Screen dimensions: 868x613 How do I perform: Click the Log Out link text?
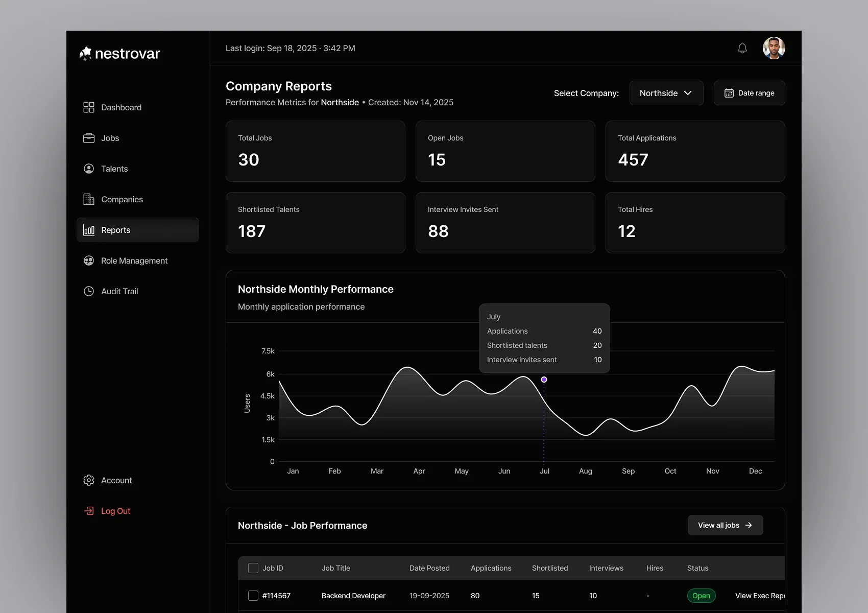pyautogui.click(x=116, y=511)
